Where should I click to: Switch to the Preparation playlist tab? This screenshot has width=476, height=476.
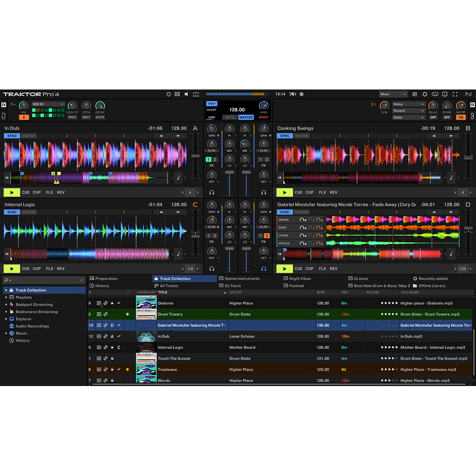click(x=107, y=278)
